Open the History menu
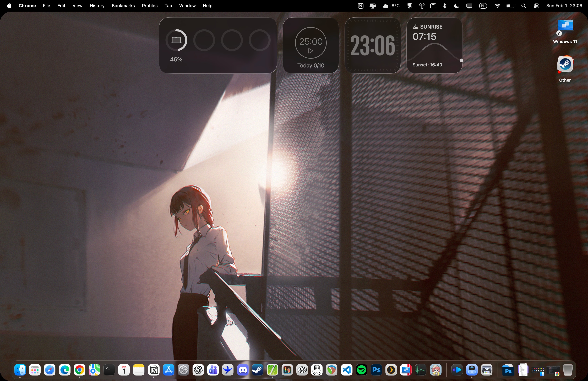Image resolution: width=588 pixels, height=381 pixels. (x=97, y=6)
